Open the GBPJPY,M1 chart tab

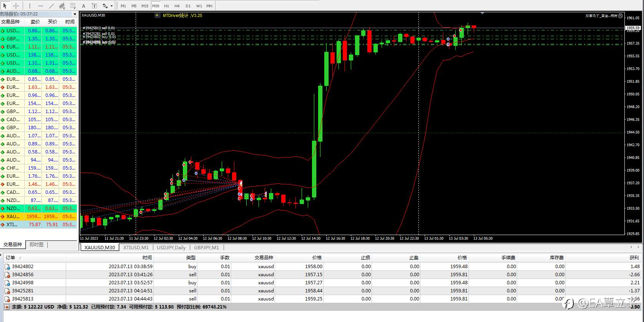(x=206, y=247)
